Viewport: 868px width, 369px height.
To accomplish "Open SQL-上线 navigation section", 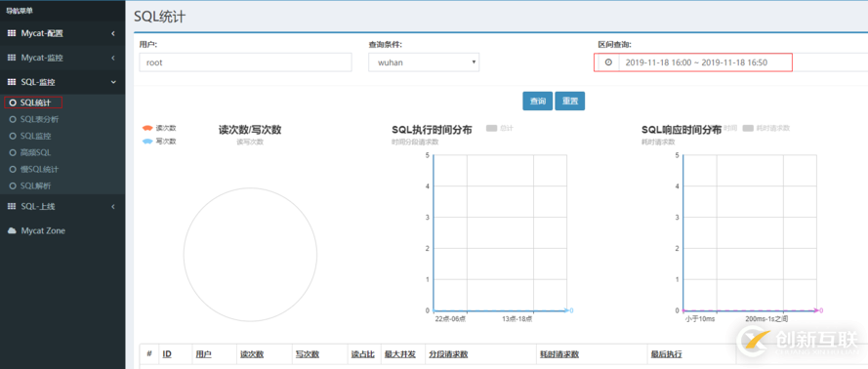I will click(x=62, y=206).
